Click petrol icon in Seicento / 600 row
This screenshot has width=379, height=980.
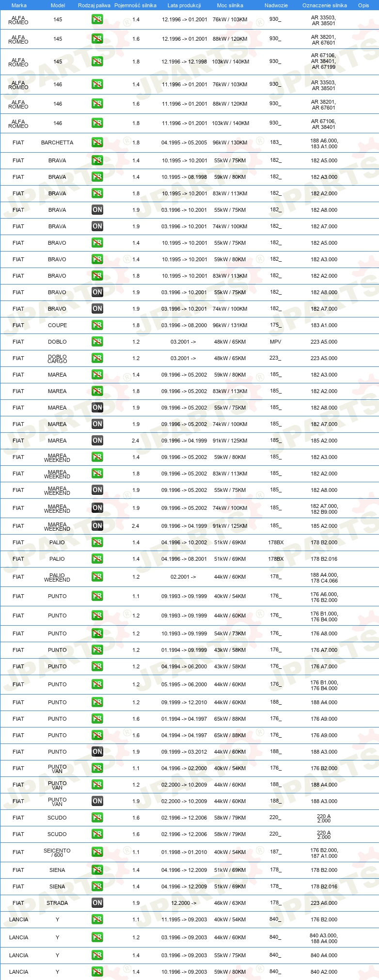point(97,852)
